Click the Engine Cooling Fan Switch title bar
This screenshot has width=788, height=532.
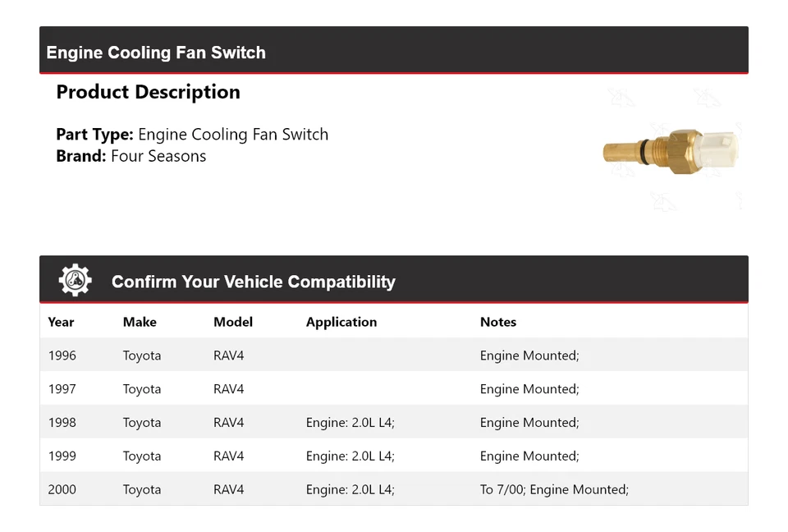coord(156,53)
